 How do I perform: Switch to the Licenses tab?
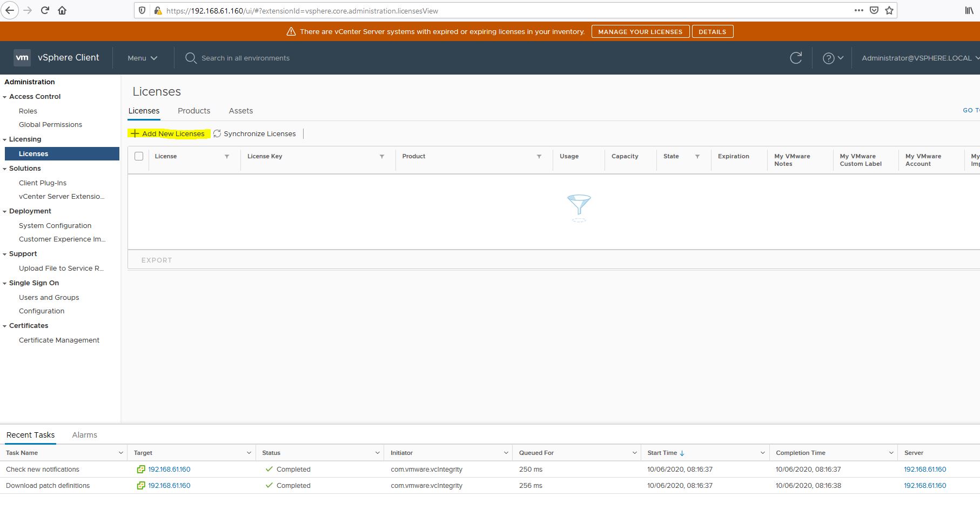point(144,111)
